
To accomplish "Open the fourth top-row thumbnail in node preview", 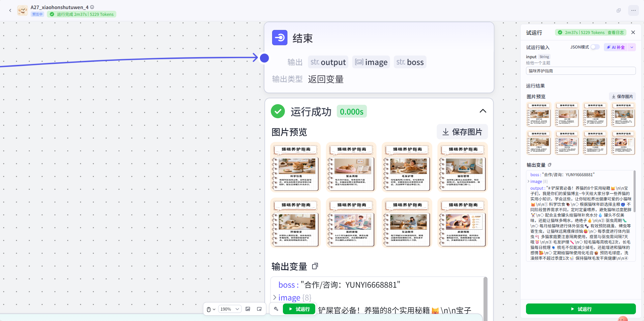I will (463, 167).
